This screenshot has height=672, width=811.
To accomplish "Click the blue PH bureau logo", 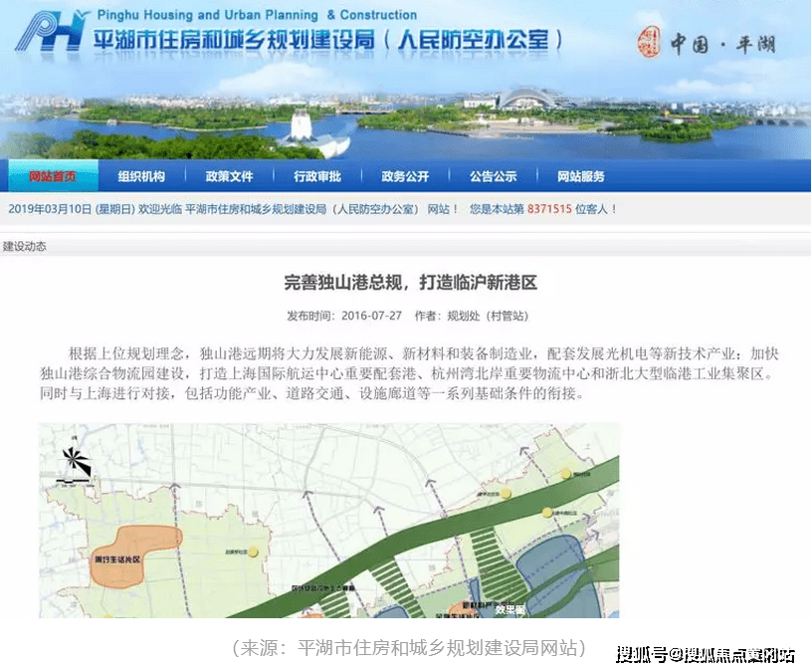I will coord(50,37).
